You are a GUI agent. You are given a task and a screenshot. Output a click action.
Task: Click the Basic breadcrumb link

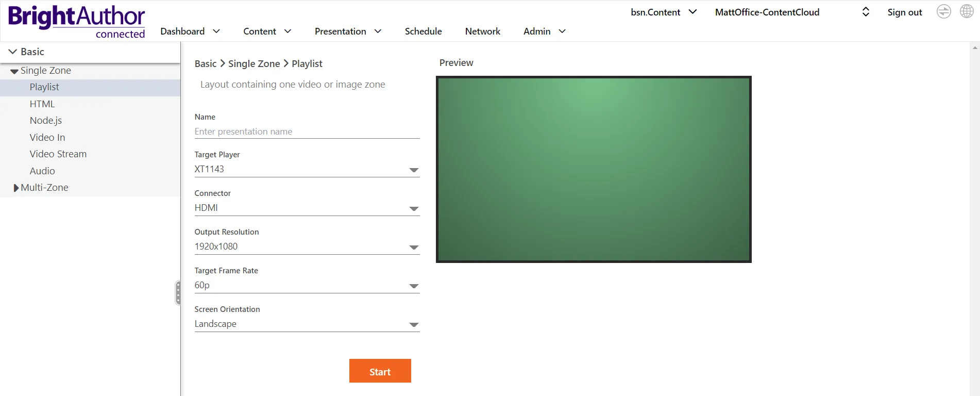tap(206, 64)
